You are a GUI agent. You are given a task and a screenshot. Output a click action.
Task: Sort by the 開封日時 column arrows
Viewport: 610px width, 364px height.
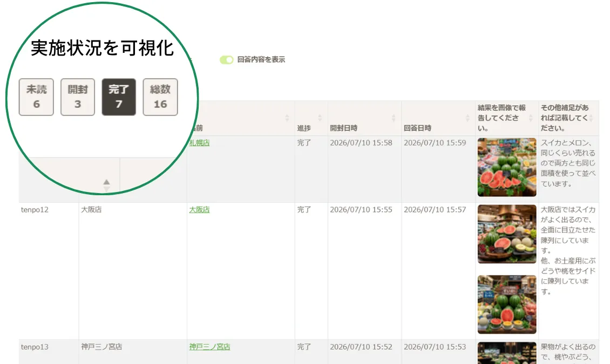[394, 118]
